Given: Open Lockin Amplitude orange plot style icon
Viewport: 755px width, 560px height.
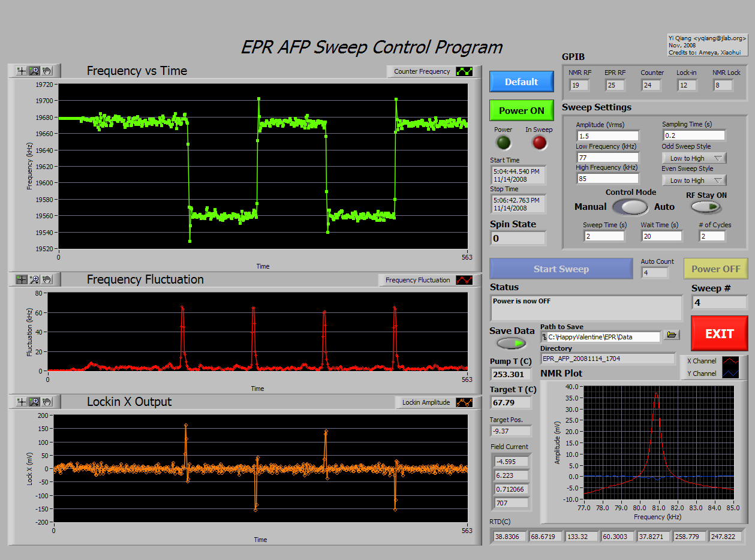Looking at the screenshot, I should [x=464, y=402].
